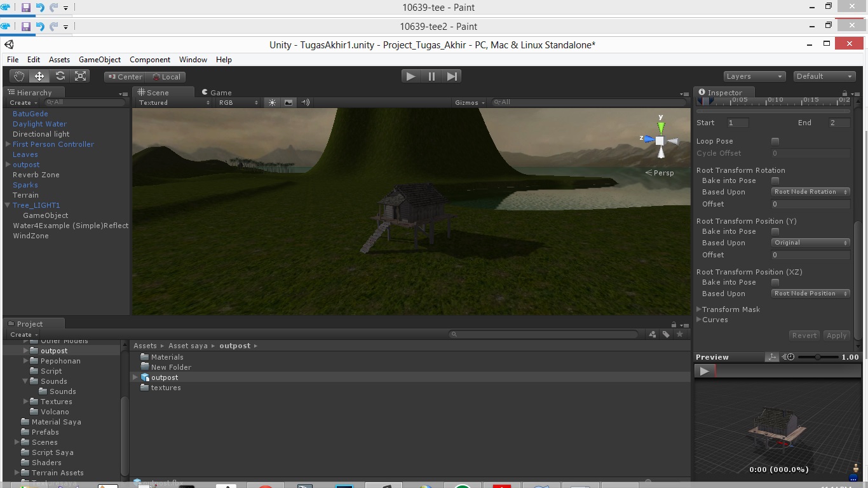Select Daylight Water in Hierarchy

click(39, 124)
